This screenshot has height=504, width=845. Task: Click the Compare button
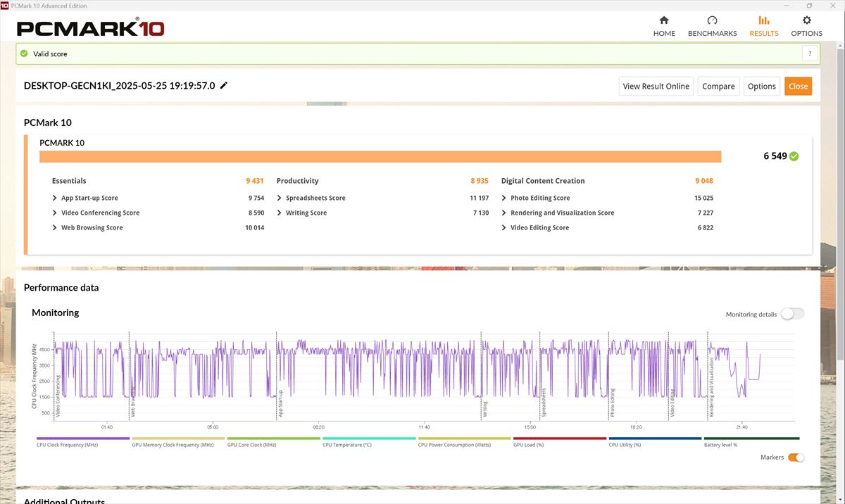click(x=718, y=86)
